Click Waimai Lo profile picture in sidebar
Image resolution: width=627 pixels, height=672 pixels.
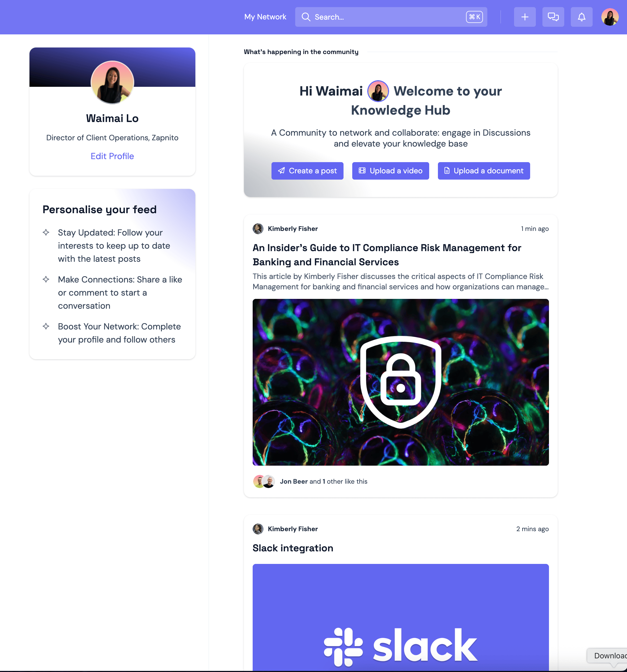112,82
